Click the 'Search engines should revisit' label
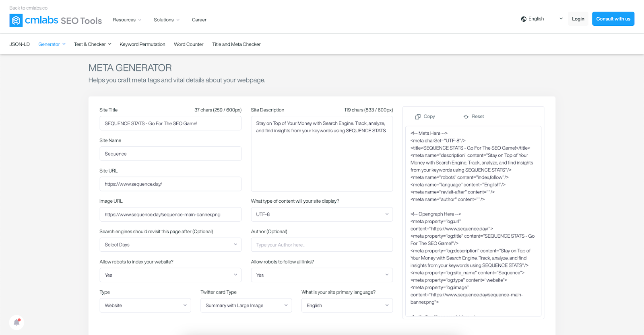 156,232
